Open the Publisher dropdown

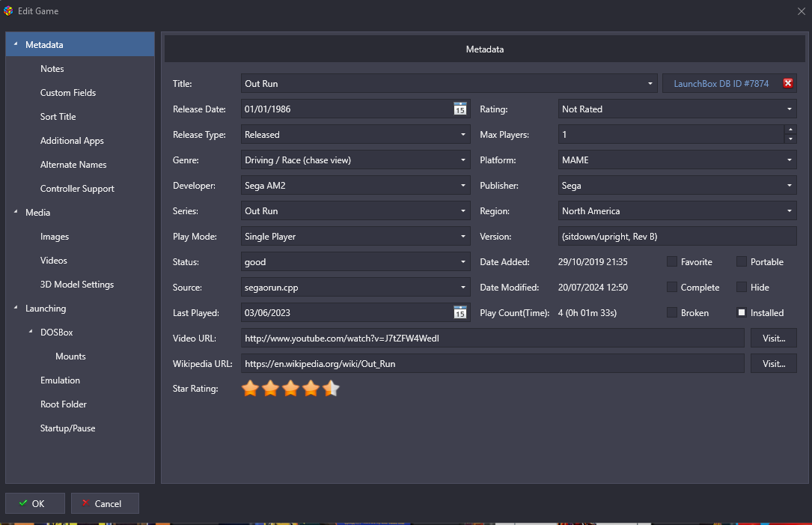(x=790, y=186)
